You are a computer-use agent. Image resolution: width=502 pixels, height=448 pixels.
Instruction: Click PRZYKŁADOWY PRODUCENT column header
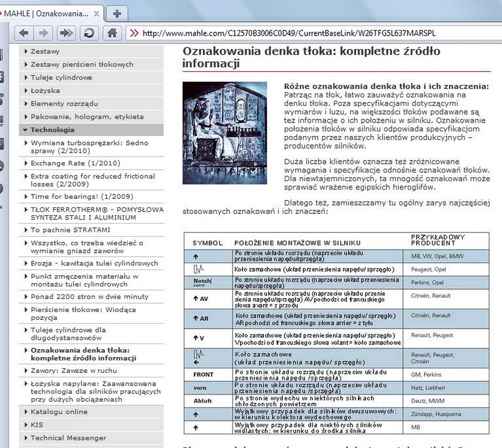[438, 240]
